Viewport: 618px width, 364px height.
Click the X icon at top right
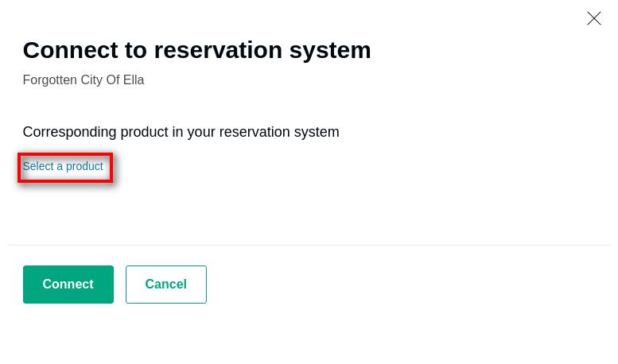[593, 18]
